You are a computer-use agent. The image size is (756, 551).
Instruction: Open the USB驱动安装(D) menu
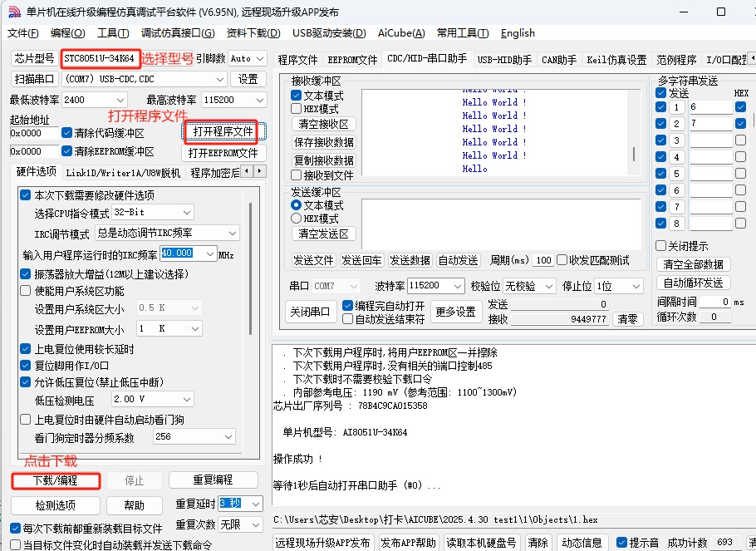tap(329, 32)
